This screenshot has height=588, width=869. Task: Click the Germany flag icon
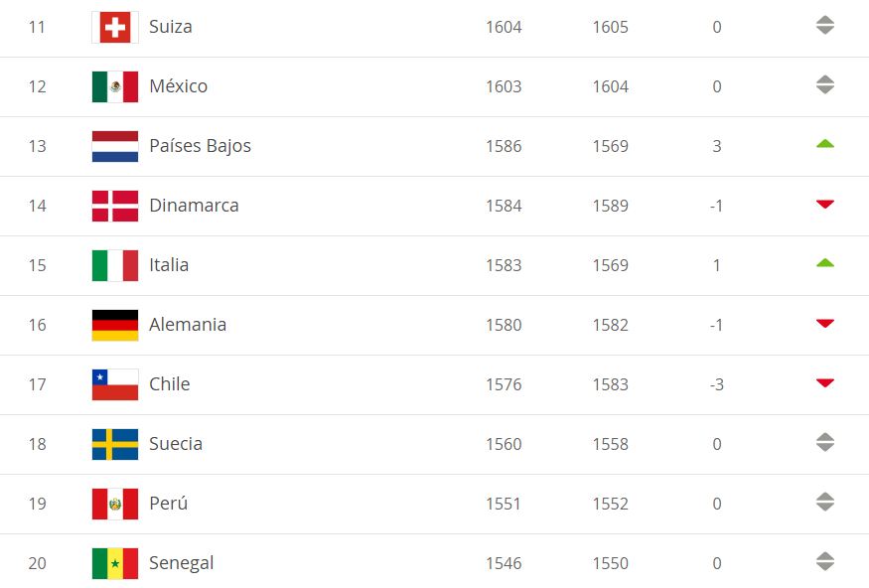[115, 325]
